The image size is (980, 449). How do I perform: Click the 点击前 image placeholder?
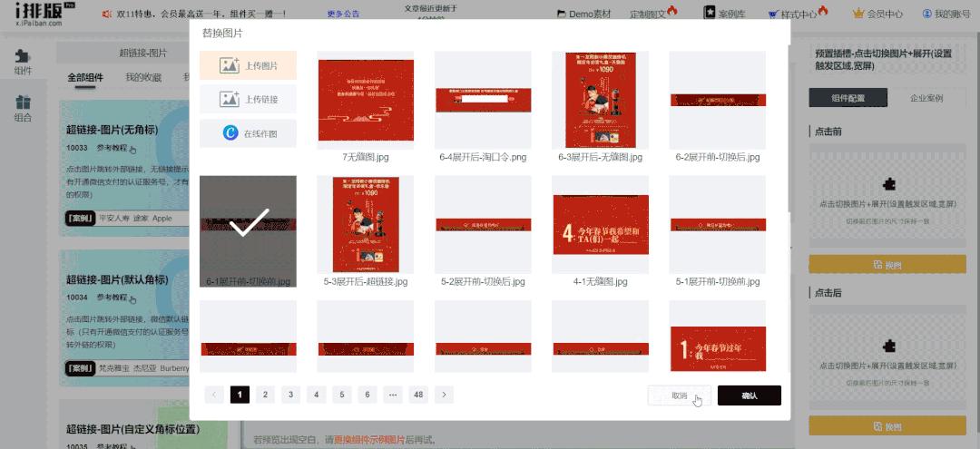887,196
